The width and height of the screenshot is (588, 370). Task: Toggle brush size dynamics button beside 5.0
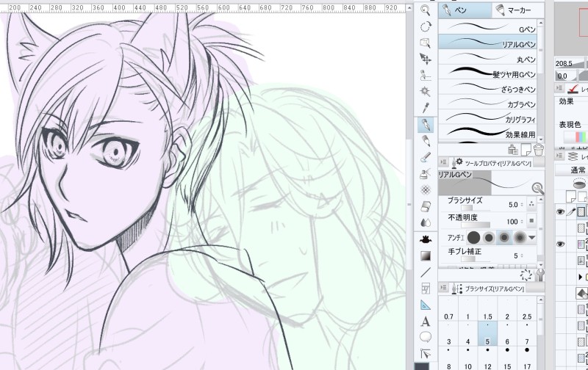(531, 204)
